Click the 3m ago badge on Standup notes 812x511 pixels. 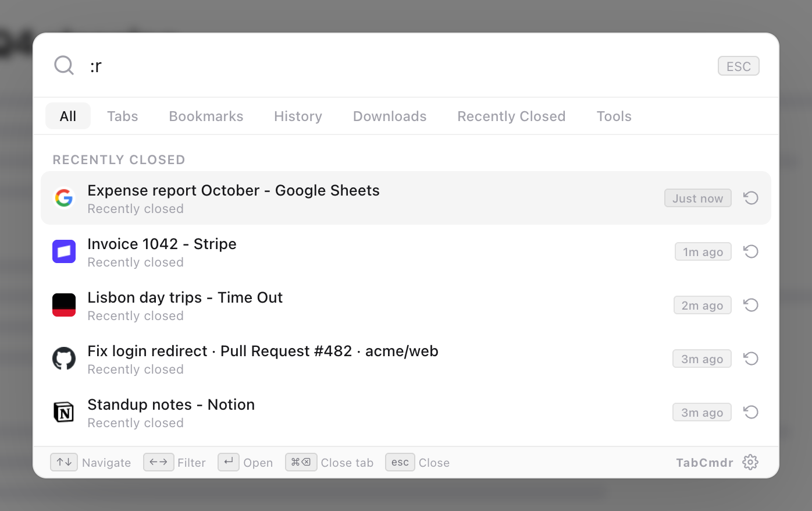click(702, 412)
